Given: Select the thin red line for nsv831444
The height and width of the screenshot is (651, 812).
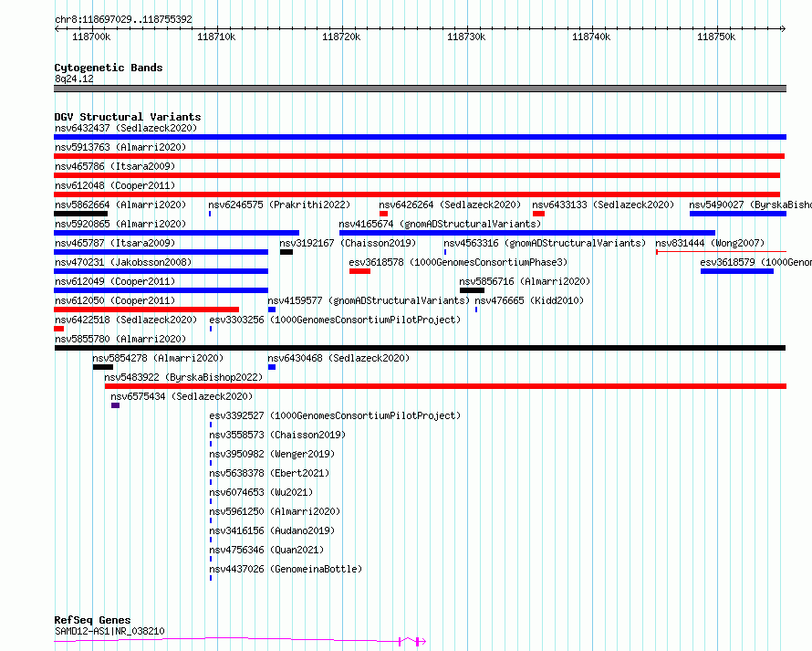Looking at the screenshot, I should point(722,252).
